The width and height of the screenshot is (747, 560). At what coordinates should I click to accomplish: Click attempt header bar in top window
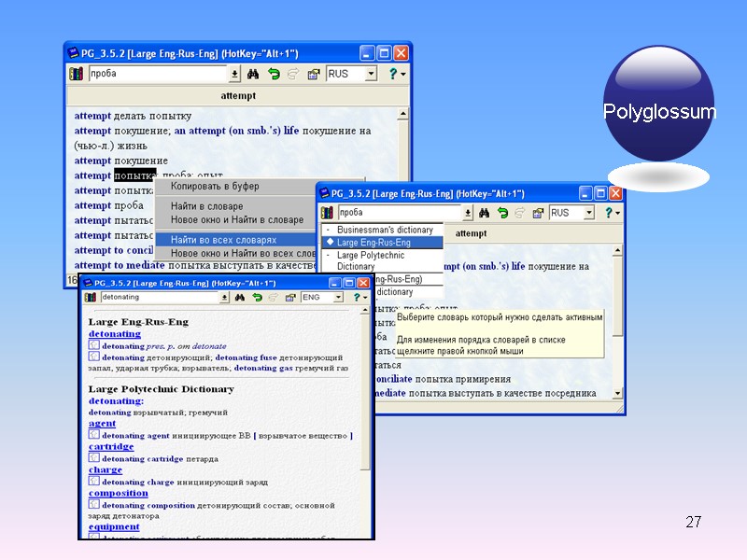tap(238, 96)
